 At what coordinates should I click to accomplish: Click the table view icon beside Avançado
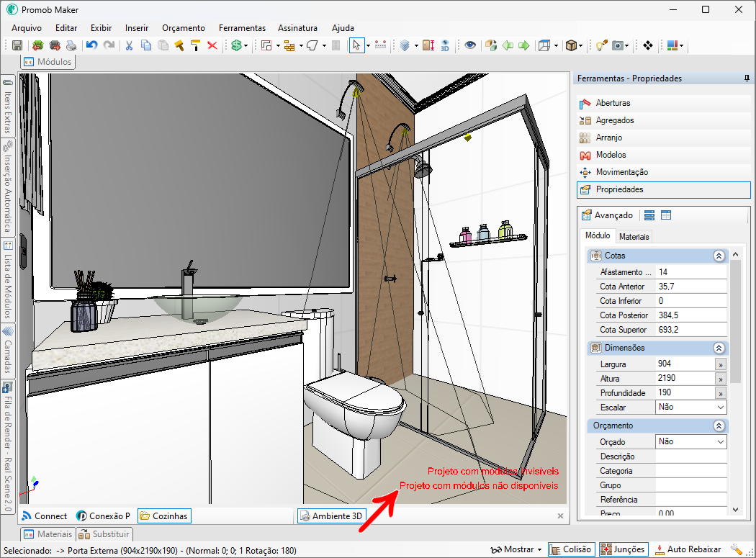pyautogui.click(x=666, y=215)
